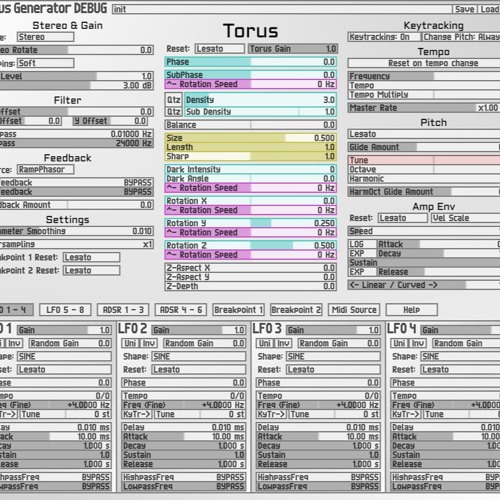This screenshot has height=500, width=500.
Task: Toggle KyTr-> for LFO 3
Action: tap(271, 414)
